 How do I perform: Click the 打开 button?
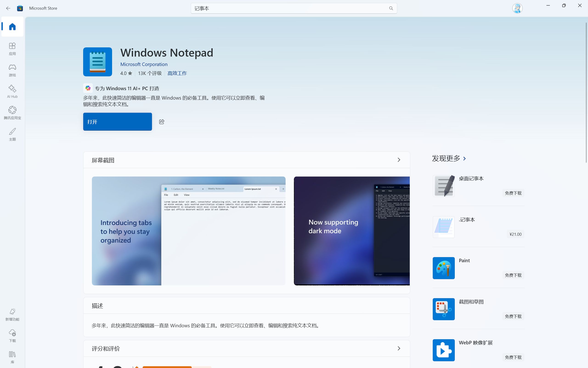[x=118, y=122]
